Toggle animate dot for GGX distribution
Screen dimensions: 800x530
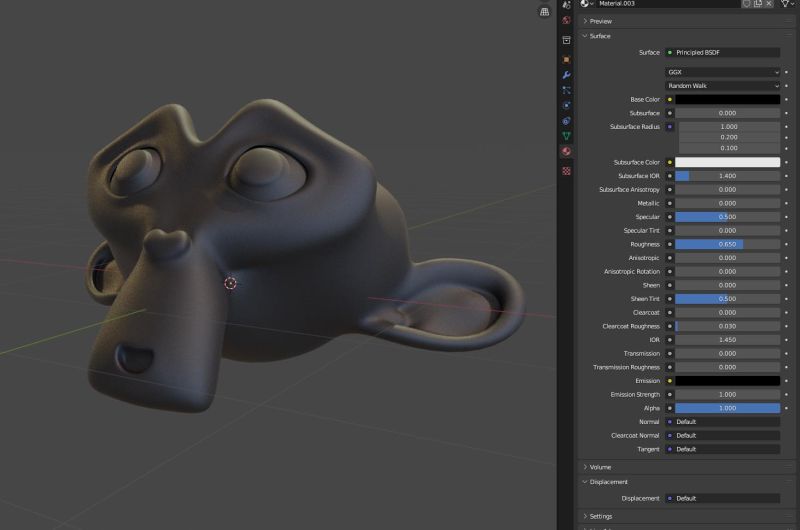pyautogui.click(x=786, y=72)
